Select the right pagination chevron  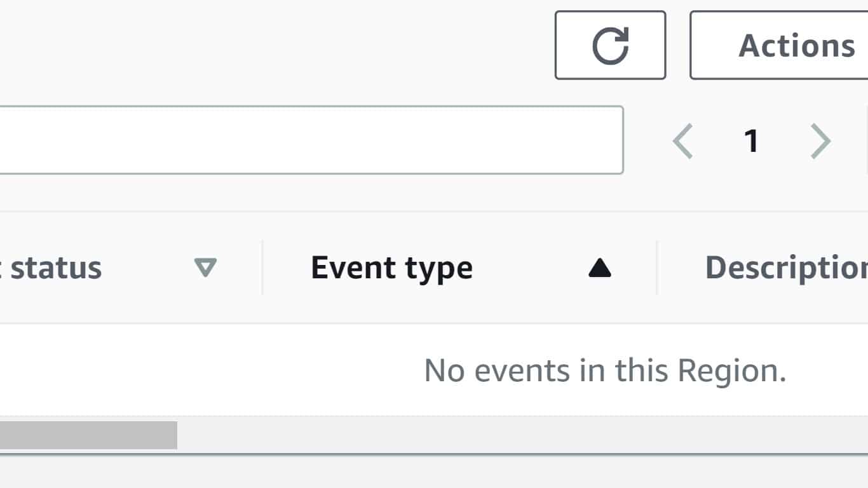[x=820, y=141]
